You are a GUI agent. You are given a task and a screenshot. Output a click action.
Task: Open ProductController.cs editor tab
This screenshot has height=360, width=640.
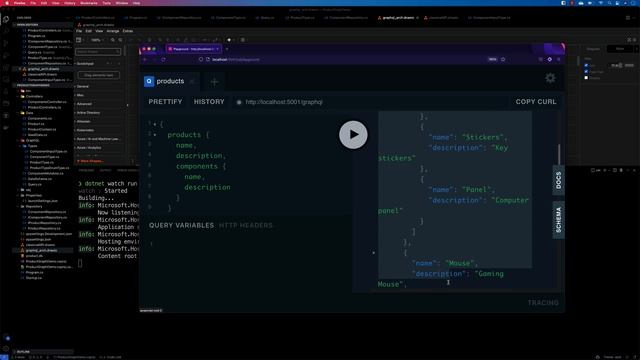click(98, 18)
